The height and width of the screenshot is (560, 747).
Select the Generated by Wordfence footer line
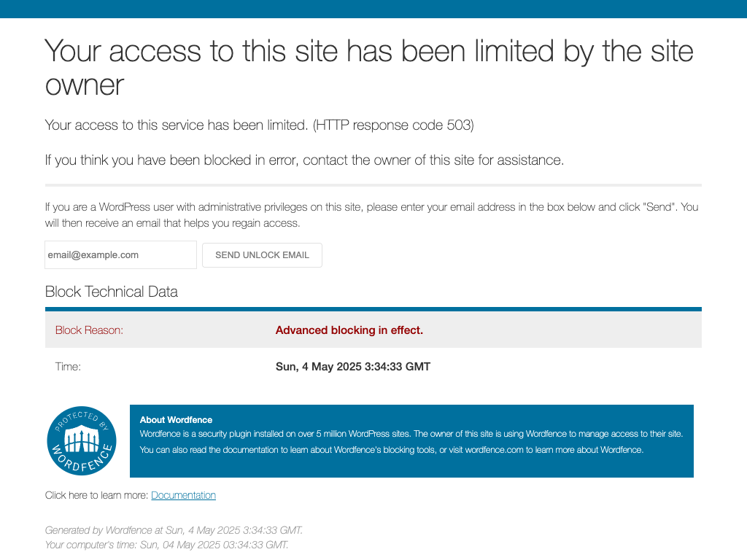pyautogui.click(x=174, y=530)
